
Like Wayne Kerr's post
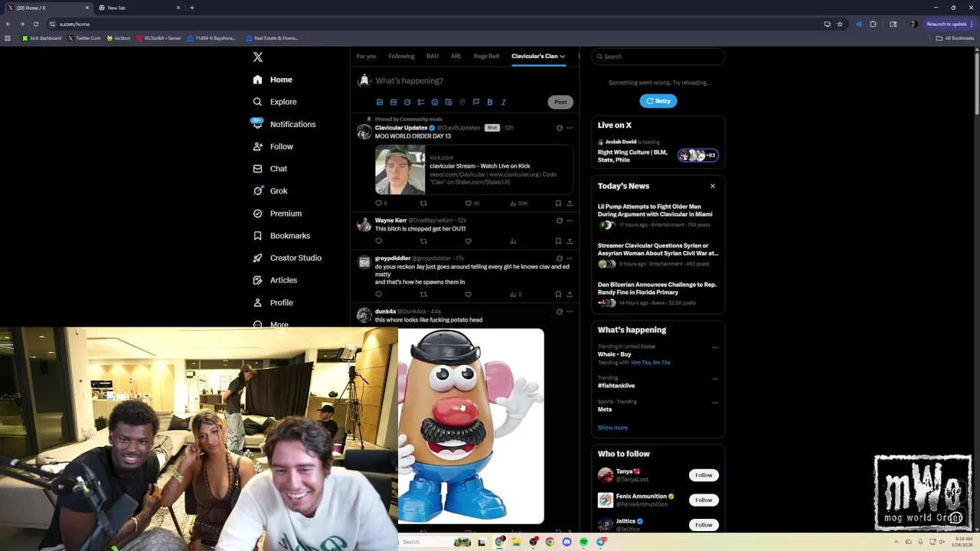tap(469, 241)
